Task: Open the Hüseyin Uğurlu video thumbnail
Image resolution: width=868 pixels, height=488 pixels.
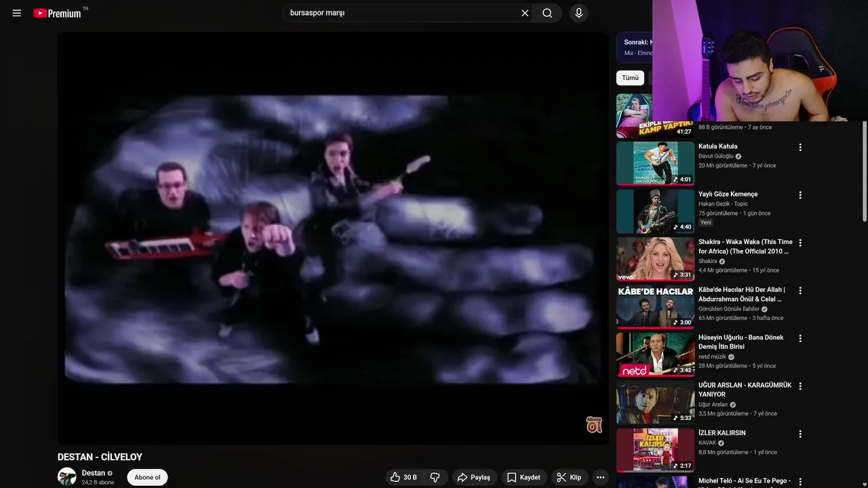Action: (655, 354)
